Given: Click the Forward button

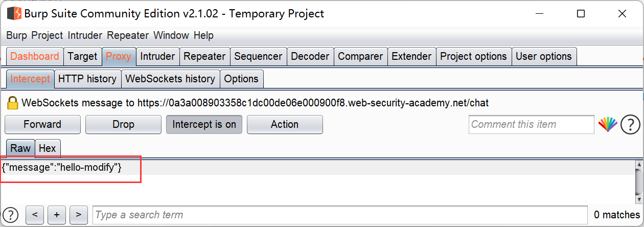Looking at the screenshot, I should click(x=42, y=124).
